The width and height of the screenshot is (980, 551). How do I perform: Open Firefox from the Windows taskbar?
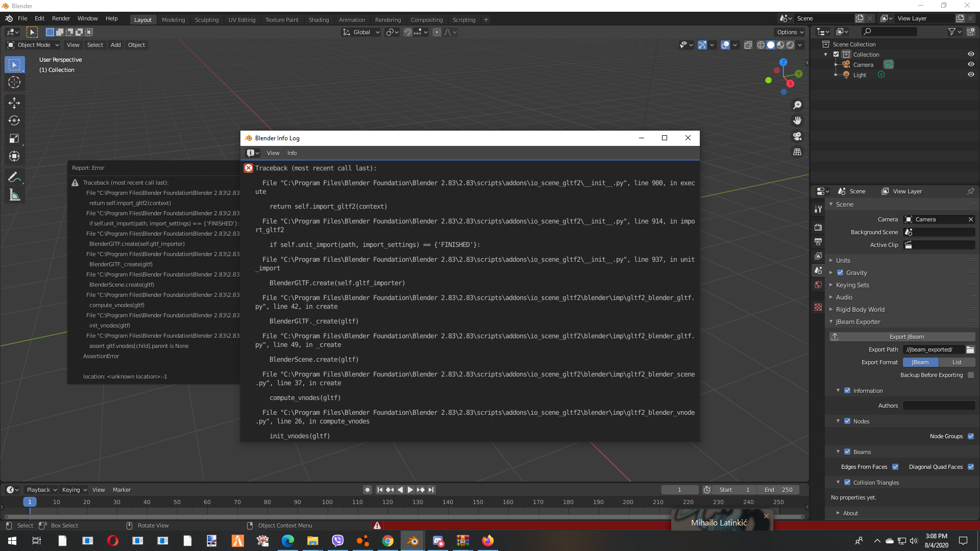488,541
